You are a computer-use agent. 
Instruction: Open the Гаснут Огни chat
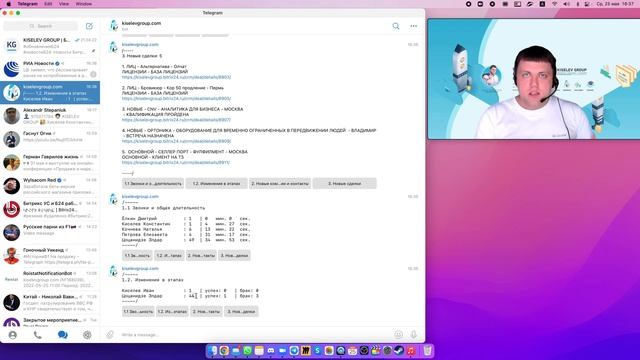pos(50,139)
